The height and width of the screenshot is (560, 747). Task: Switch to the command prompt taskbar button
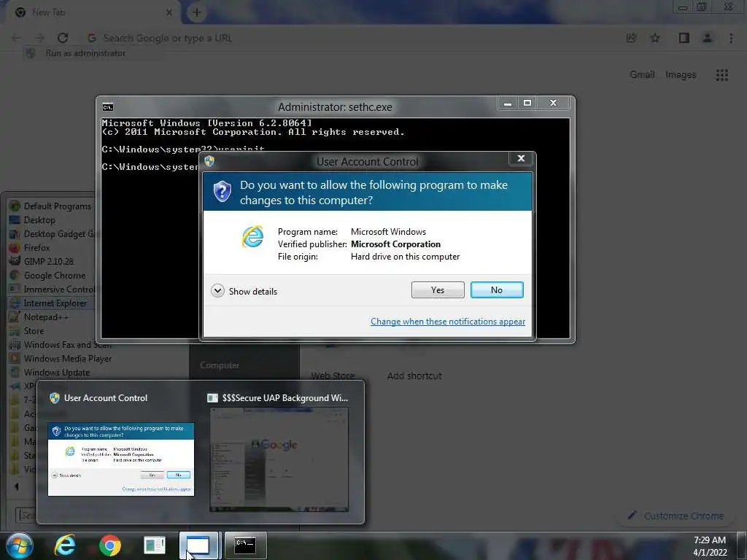click(245, 545)
